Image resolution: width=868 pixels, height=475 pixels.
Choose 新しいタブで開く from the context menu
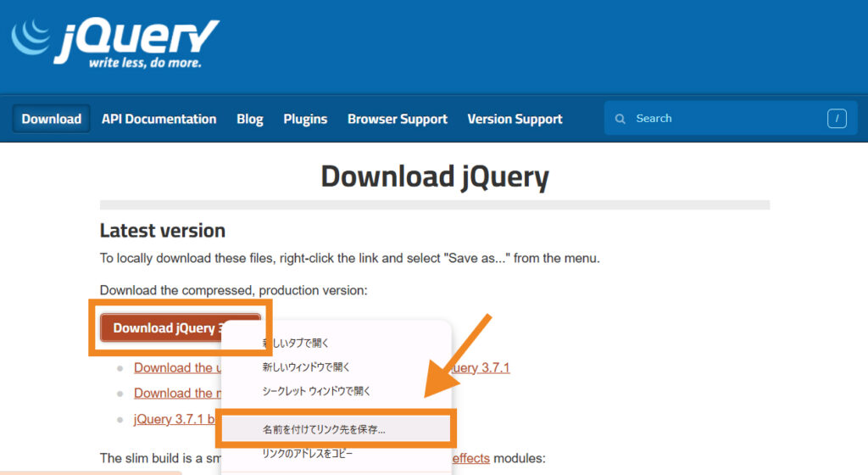[295, 343]
